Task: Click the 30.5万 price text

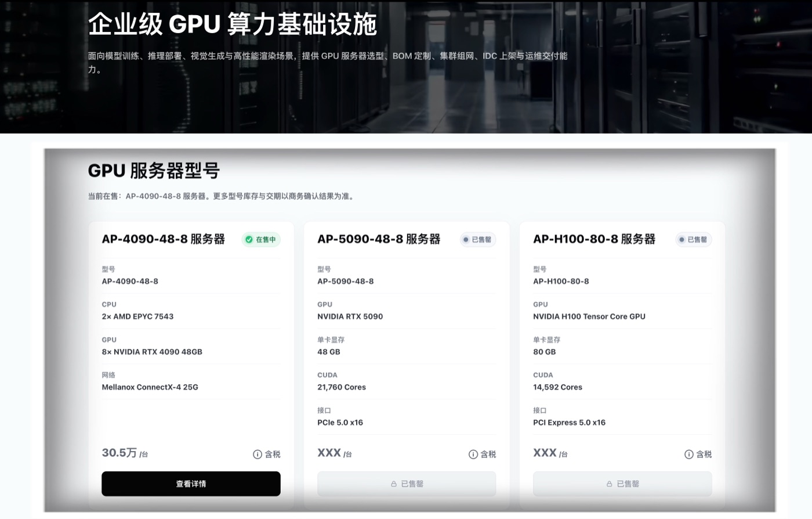Action: coord(119,453)
